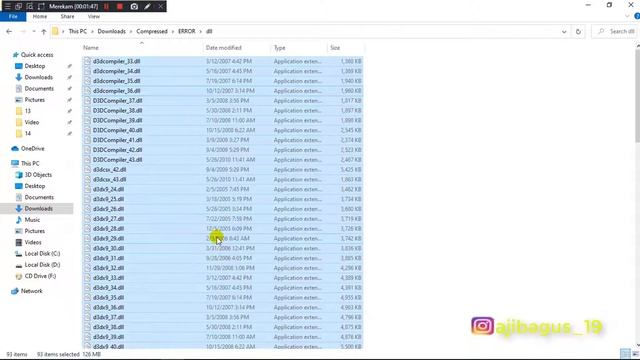Close the recorder toolbar with its X

(x=161, y=7)
